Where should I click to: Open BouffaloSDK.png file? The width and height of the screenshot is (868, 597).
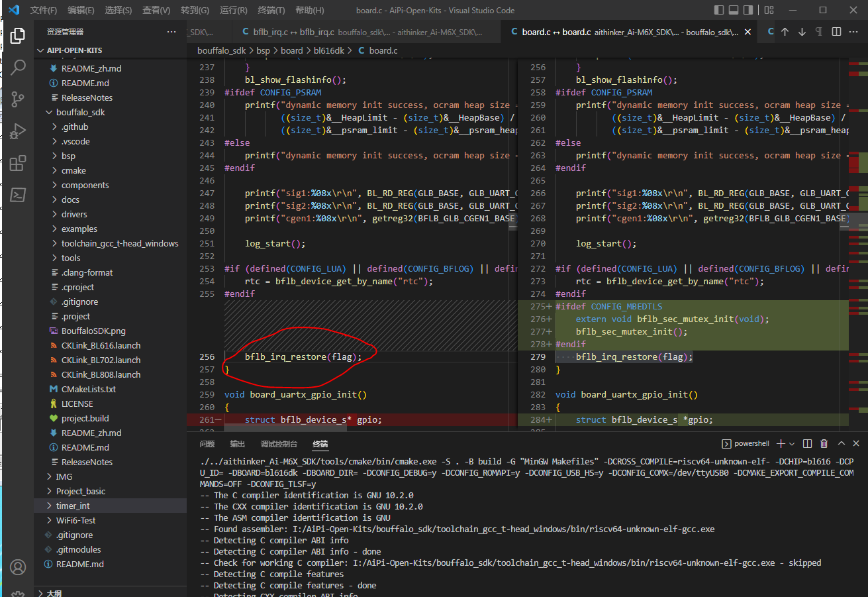(110, 331)
